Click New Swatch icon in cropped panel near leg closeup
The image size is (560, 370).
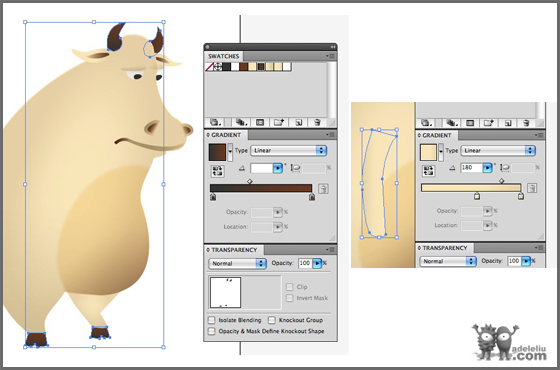click(508, 123)
